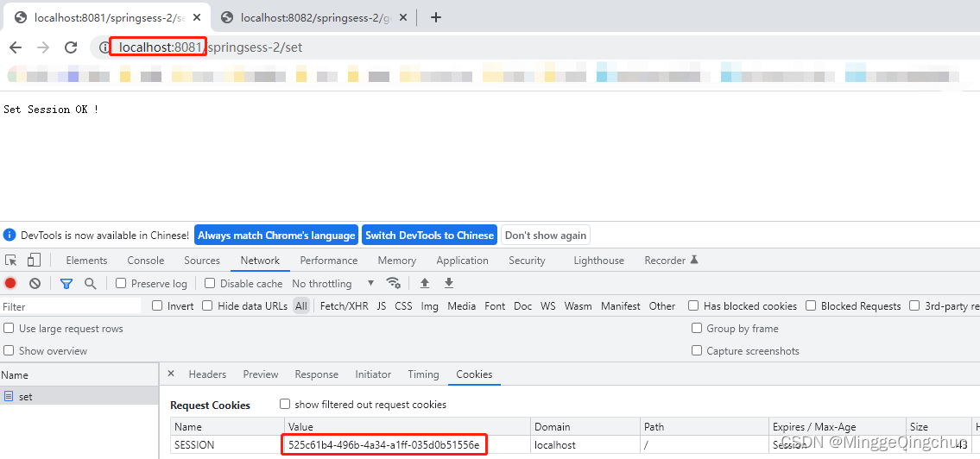Viewport: 980px width, 459px height.
Task: Show the request Preview tab
Action: pos(261,374)
